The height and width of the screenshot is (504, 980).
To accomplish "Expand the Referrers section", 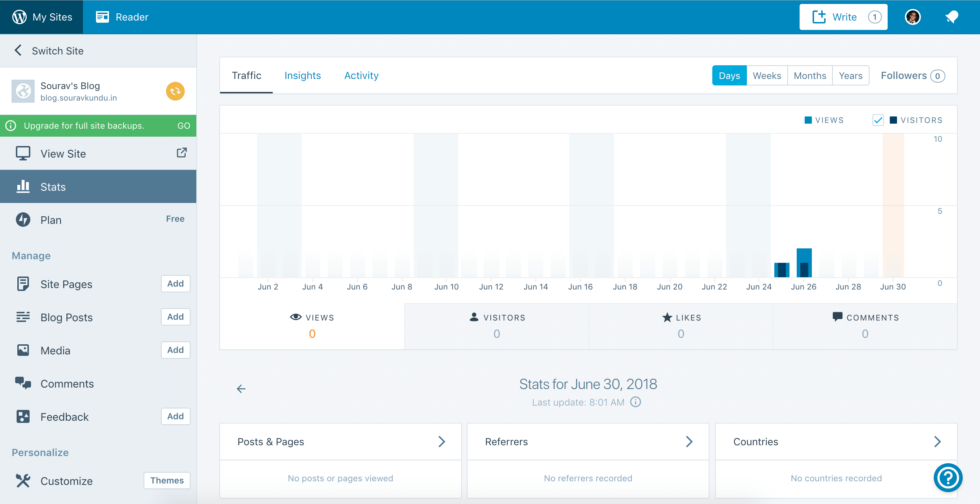I will pos(689,441).
